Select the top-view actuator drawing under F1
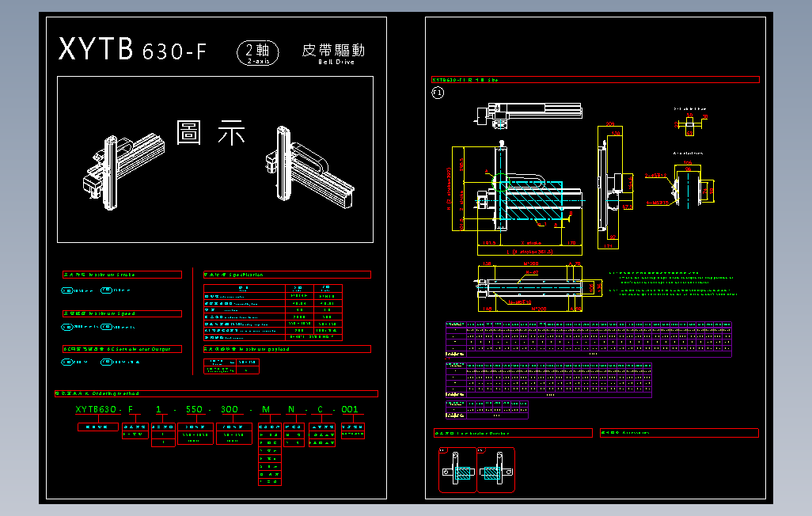 [527, 115]
